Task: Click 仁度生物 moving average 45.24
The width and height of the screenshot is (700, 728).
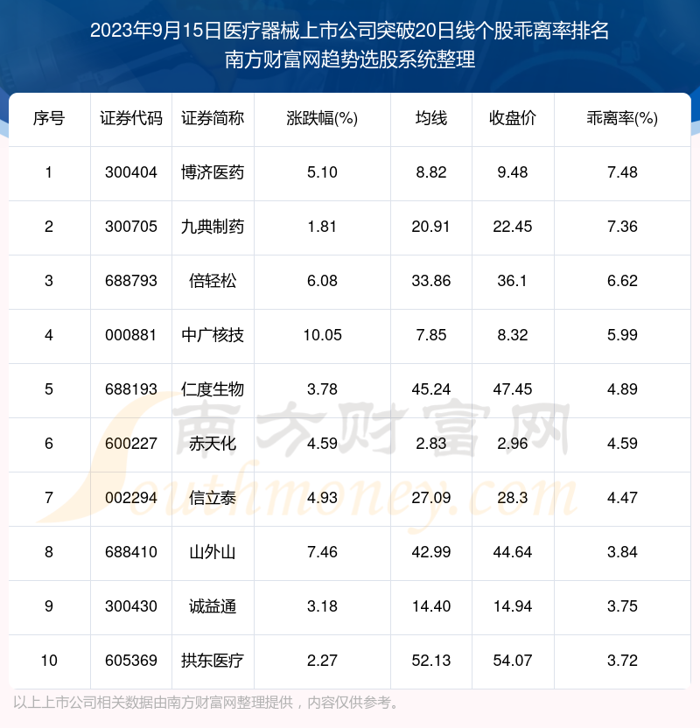Action: [x=431, y=389]
